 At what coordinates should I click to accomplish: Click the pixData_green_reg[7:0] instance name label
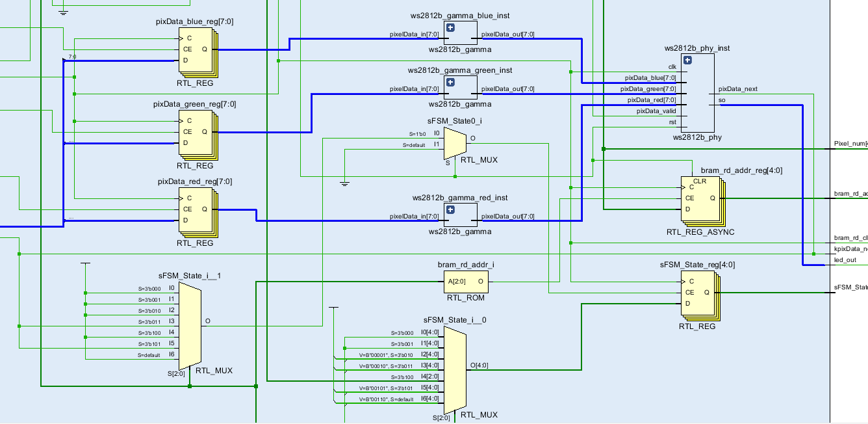[195, 103]
